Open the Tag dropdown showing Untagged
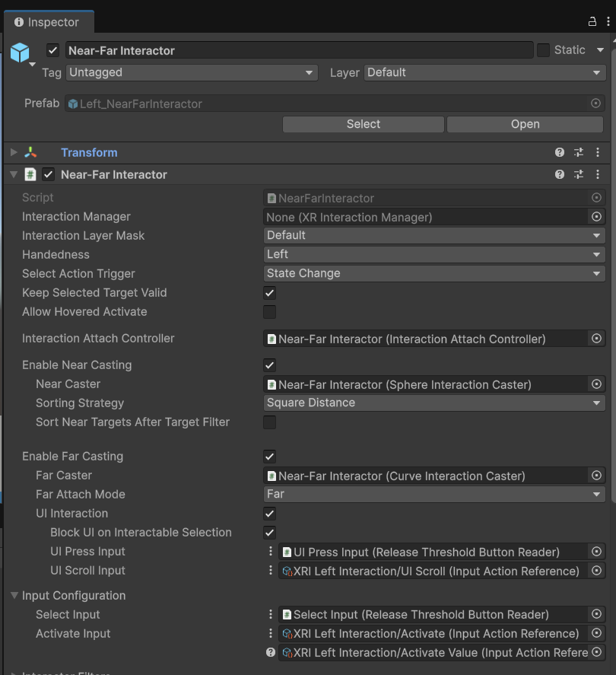The height and width of the screenshot is (675, 616). tap(192, 72)
